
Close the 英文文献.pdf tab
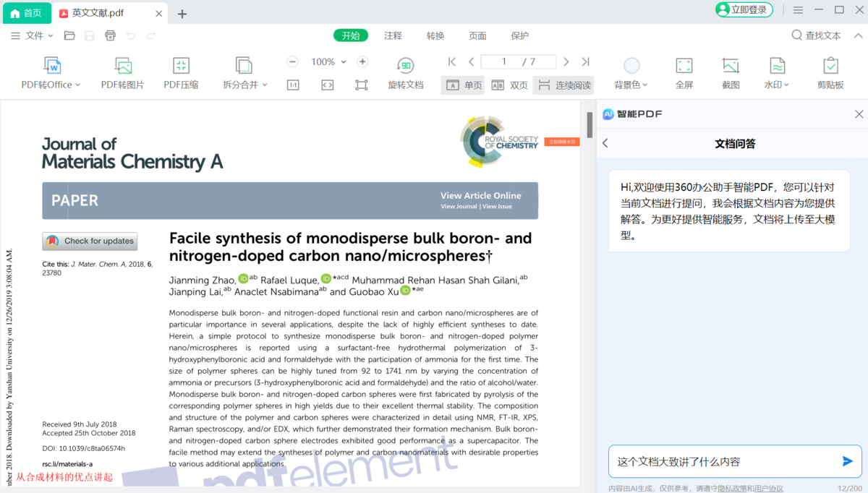pos(159,13)
